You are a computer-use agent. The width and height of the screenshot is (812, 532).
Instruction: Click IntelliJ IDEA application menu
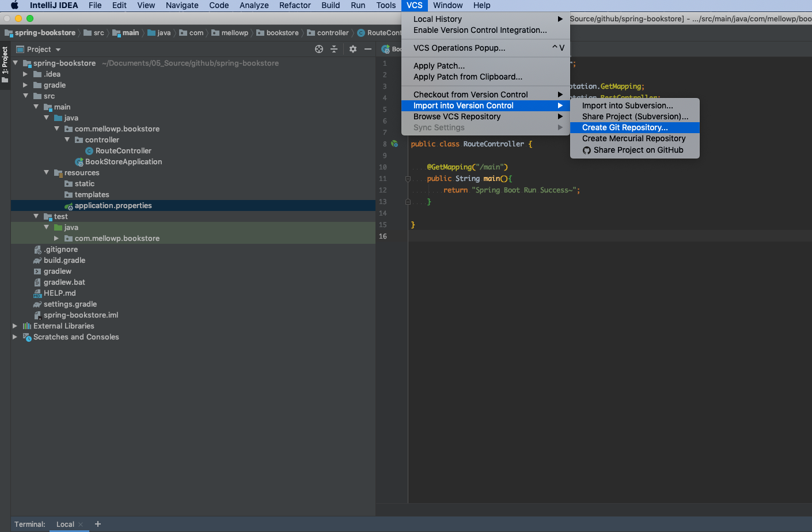click(x=54, y=5)
